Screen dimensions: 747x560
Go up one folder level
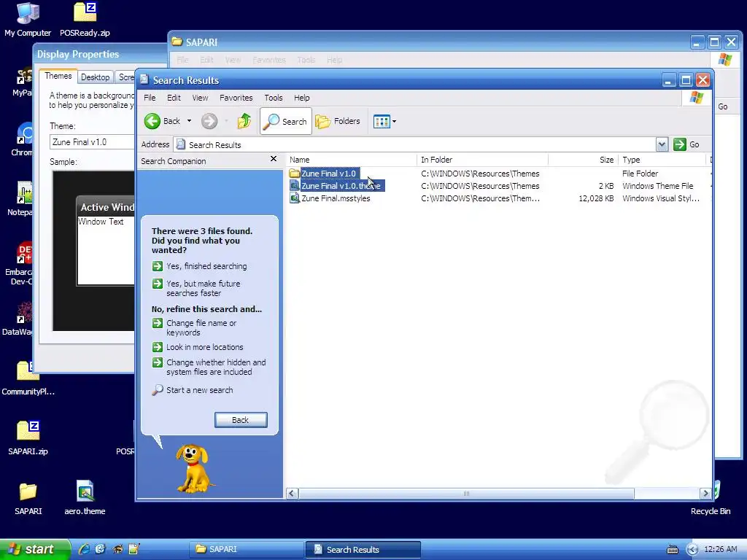[244, 121]
